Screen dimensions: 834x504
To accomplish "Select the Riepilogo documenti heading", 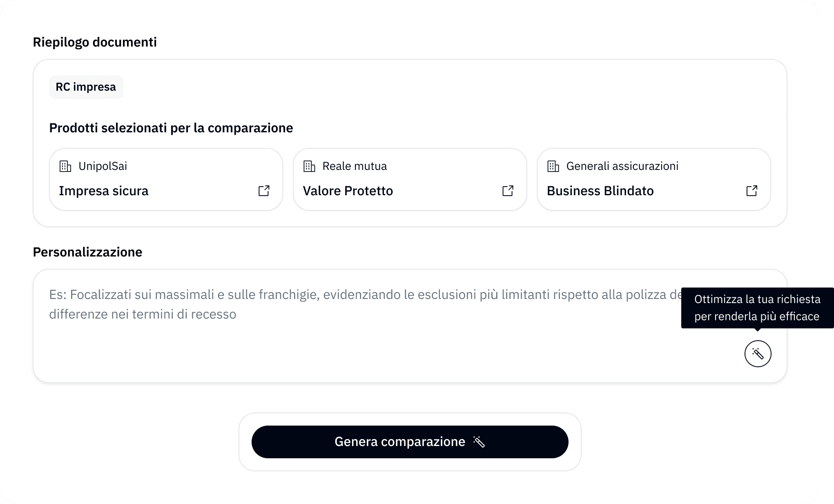I will [95, 42].
